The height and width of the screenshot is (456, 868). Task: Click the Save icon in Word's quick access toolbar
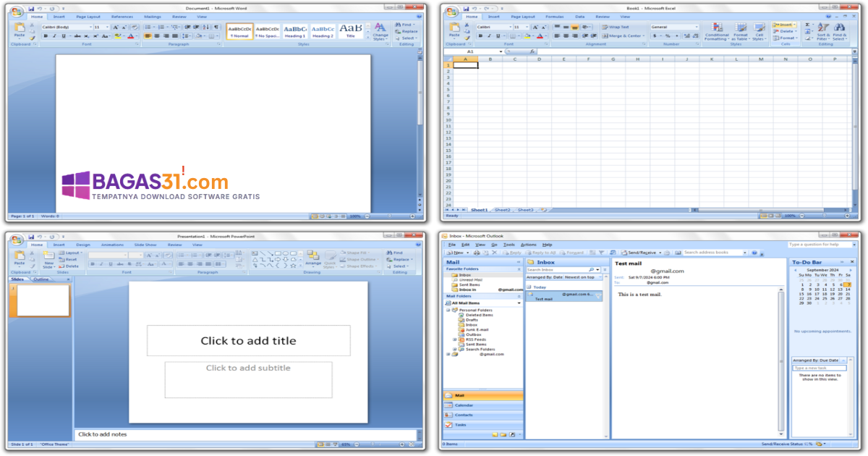point(31,9)
